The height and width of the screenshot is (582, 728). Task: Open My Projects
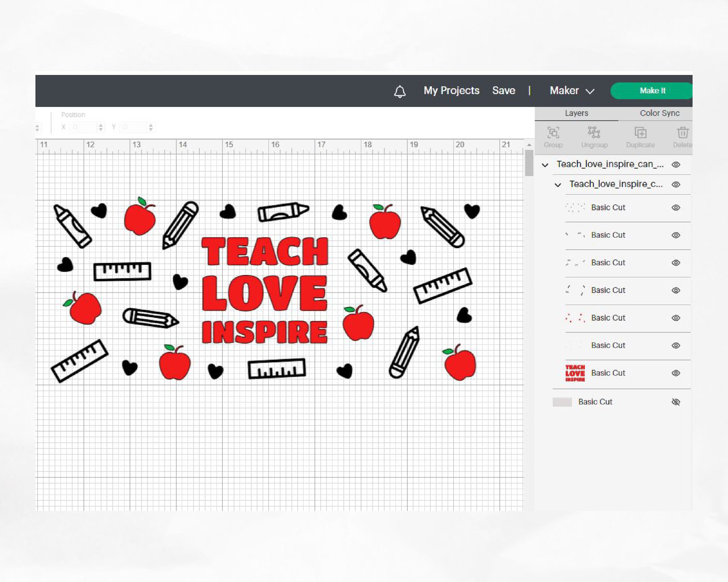(451, 90)
